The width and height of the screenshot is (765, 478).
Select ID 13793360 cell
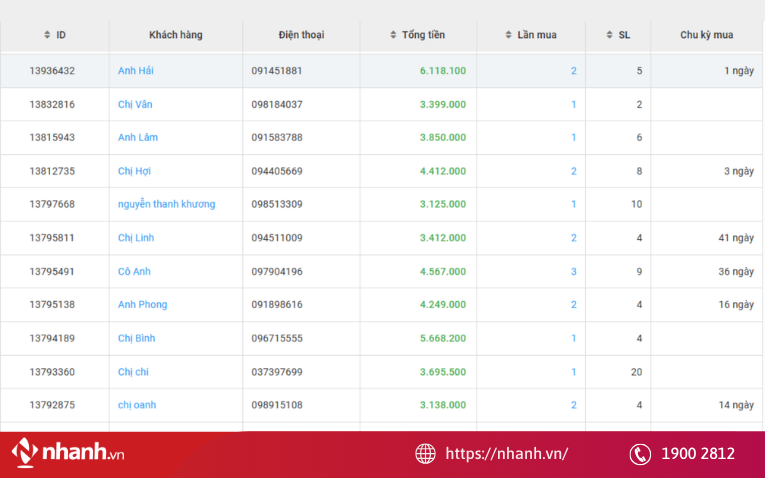click(x=52, y=372)
